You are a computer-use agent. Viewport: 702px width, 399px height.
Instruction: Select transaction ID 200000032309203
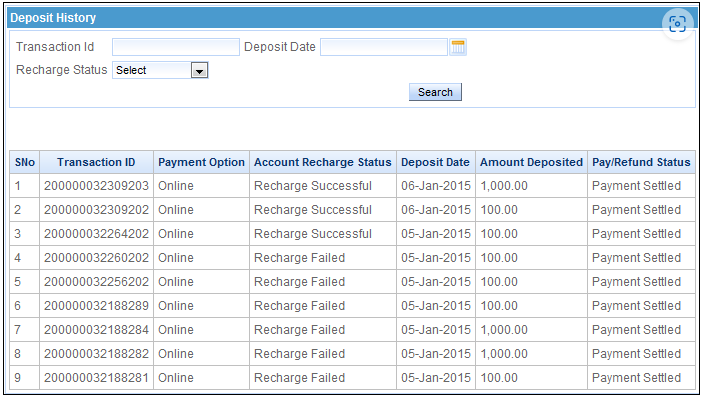tap(96, 186)
